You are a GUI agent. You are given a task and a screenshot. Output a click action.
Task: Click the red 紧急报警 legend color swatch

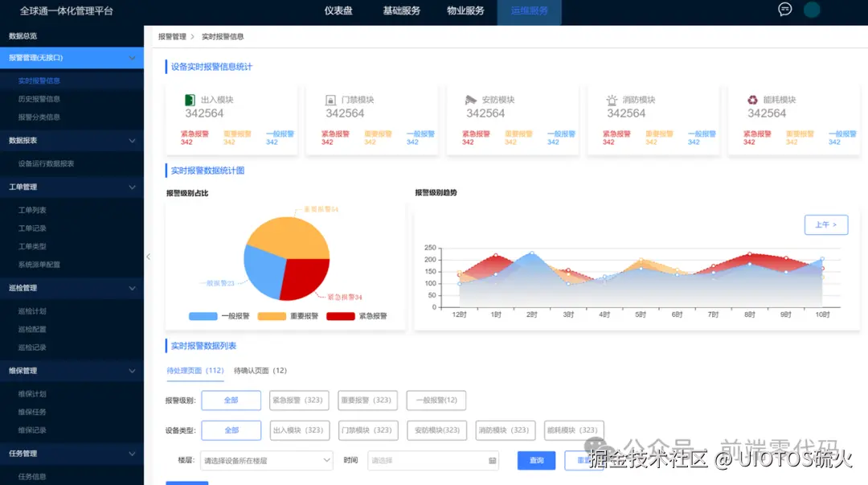coord(341,316)
